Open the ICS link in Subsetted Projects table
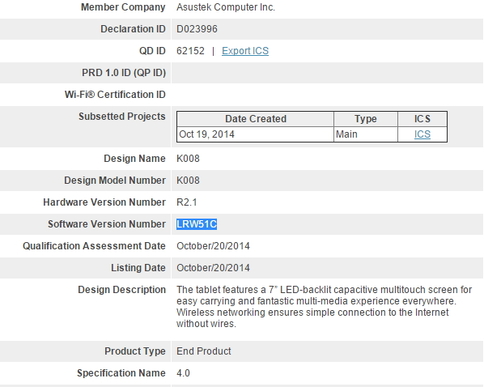The width and height of the screenshot is (484, 387). (x=422, y=134)
